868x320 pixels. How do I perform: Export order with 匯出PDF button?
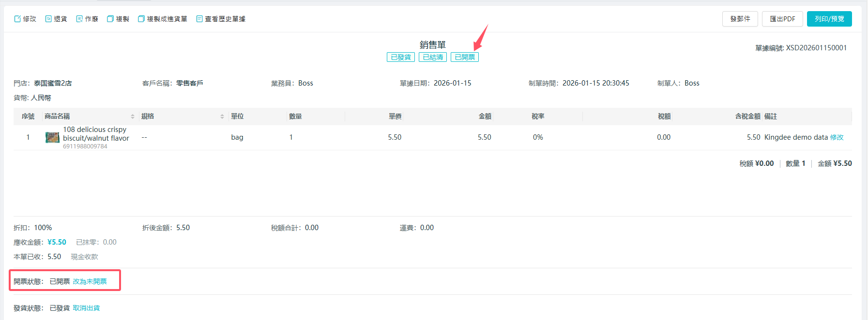[x=782, y=19]
